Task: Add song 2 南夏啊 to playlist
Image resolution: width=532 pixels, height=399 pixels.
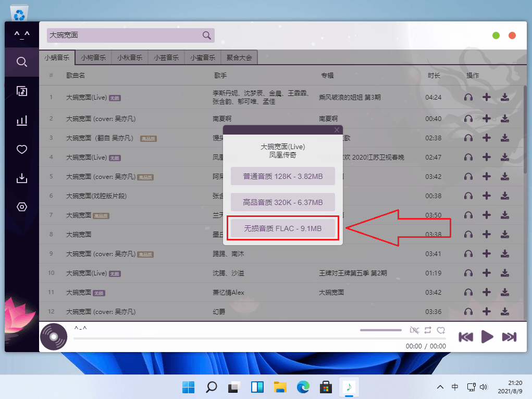Action: click(487, 118)
